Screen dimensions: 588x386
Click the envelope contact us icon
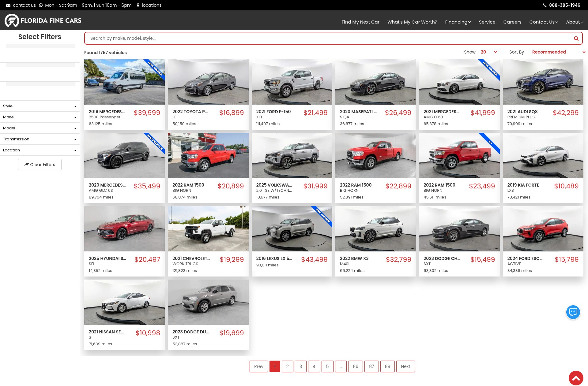click(8, 5)
